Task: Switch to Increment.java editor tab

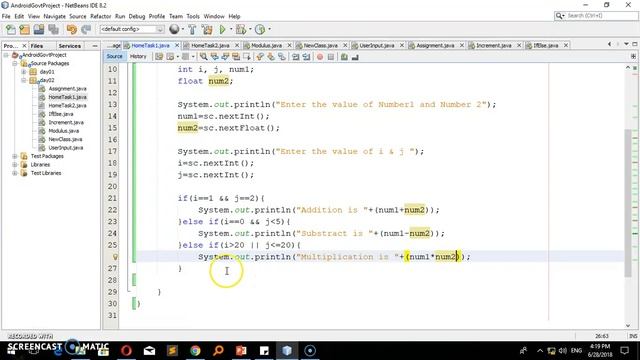Action: coord(493,45)
